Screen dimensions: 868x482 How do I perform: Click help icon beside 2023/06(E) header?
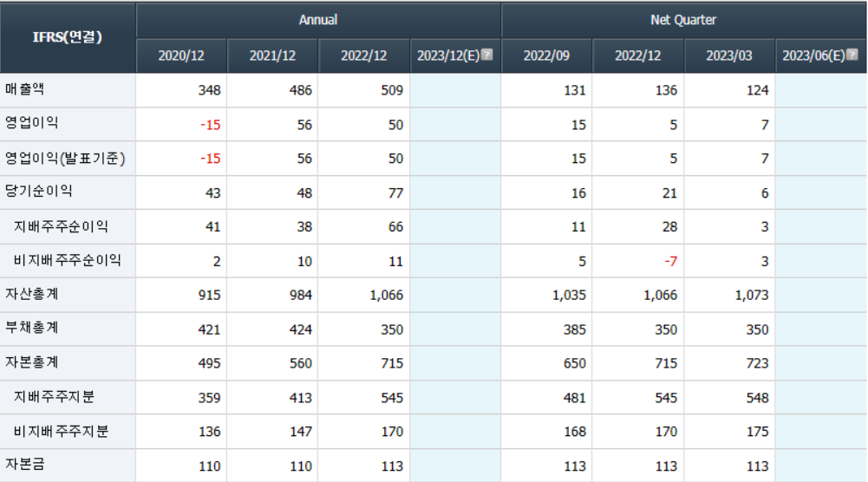[x=852, y=55]
